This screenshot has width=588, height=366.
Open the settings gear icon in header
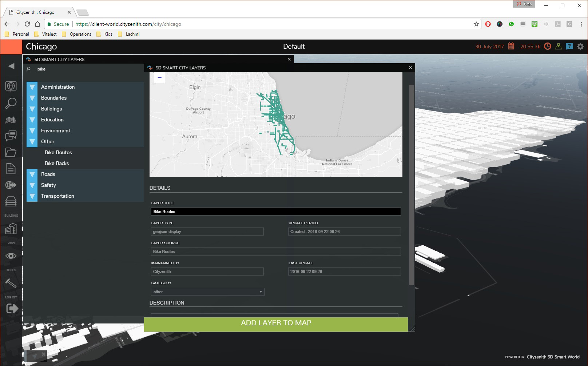tap(580, 47)
